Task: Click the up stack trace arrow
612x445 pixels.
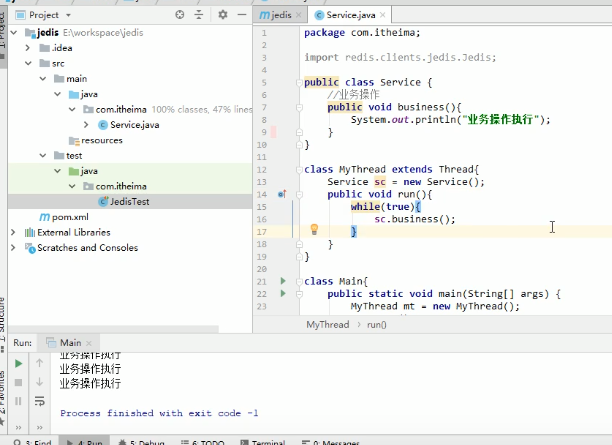Action: tap(39, 363)
